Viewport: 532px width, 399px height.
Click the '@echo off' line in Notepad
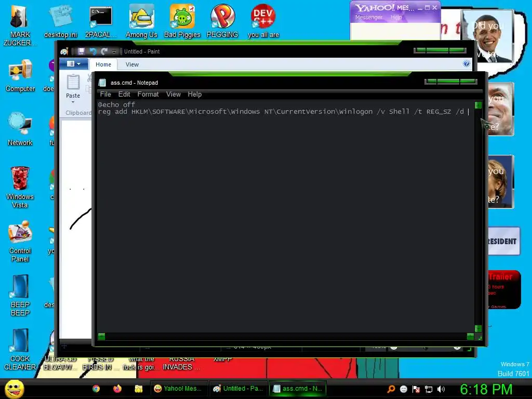(116, 104)
